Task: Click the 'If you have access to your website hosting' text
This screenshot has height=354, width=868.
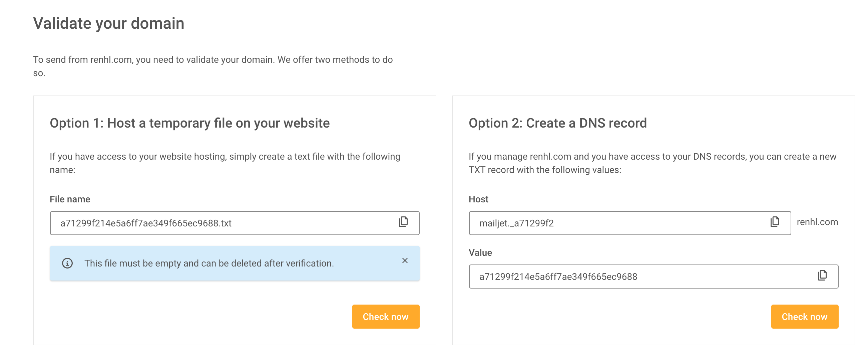Action: pos(225,163)
